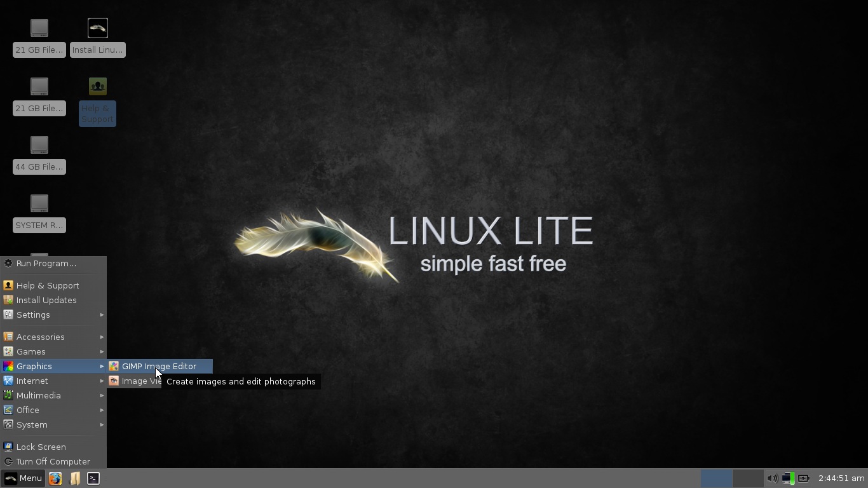Select the 44 GB Filesystem desktop icon
868x488 pixels.
click(x=39, y=154)
